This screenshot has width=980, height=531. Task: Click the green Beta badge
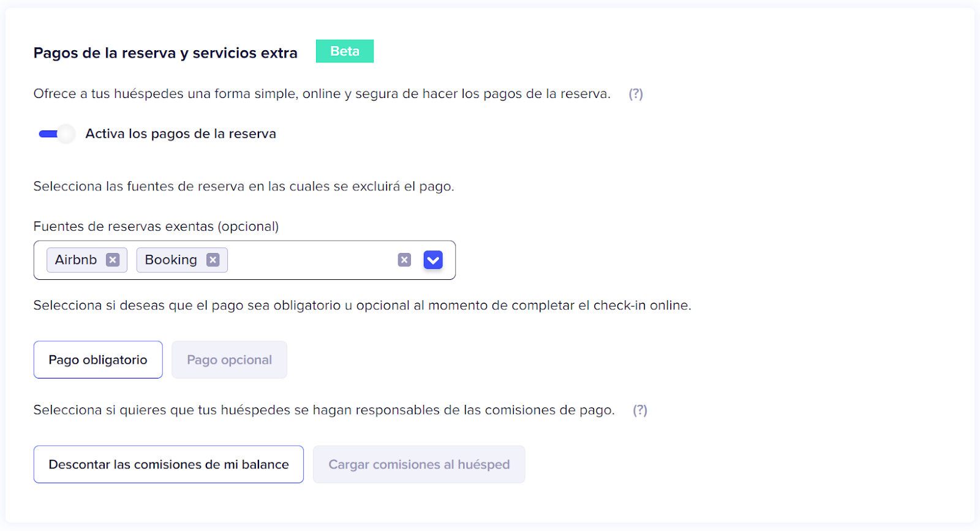(345, 51)
